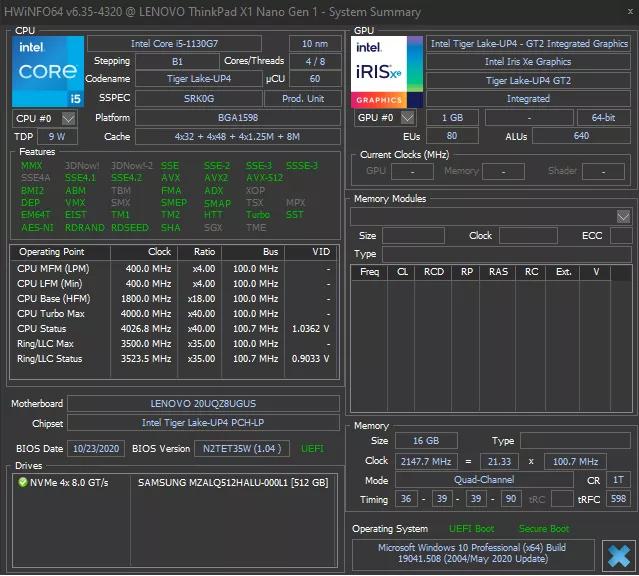The image size is (639, 576).
Task: Close the System Summary window via title bar X
Action: [630, 11]
